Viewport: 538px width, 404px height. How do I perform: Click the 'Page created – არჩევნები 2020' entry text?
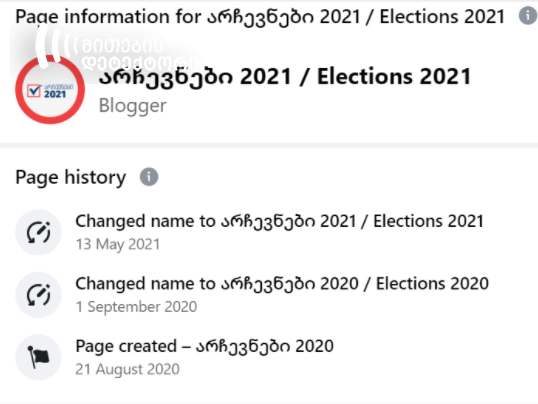pos(204,346)
